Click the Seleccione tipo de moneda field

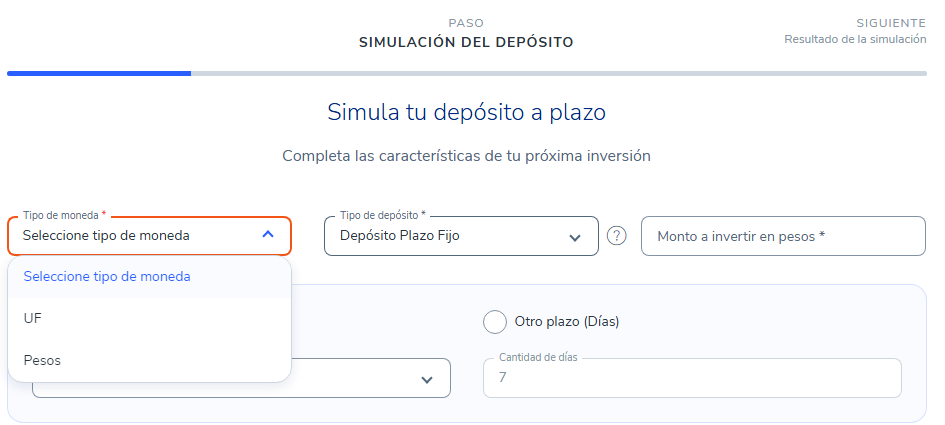149,236
